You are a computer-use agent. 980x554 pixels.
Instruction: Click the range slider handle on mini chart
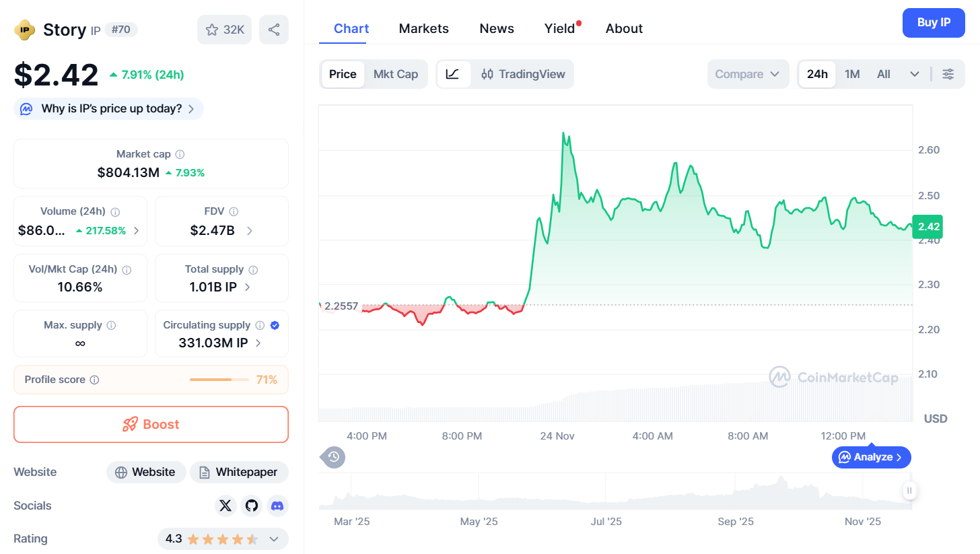[x=909, y=491]
